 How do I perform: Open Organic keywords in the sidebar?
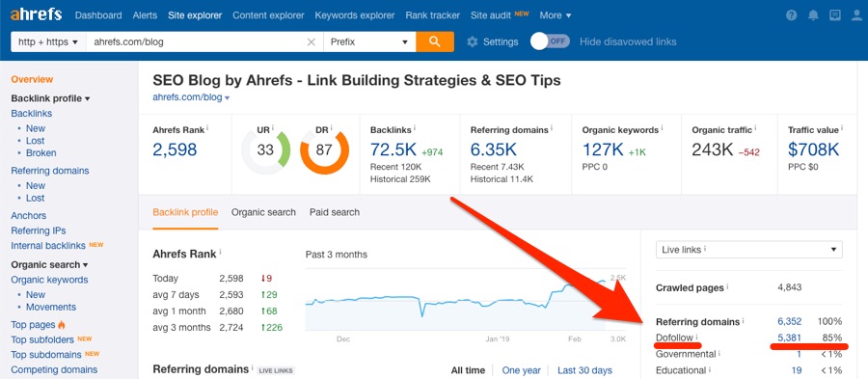(49, 280)
